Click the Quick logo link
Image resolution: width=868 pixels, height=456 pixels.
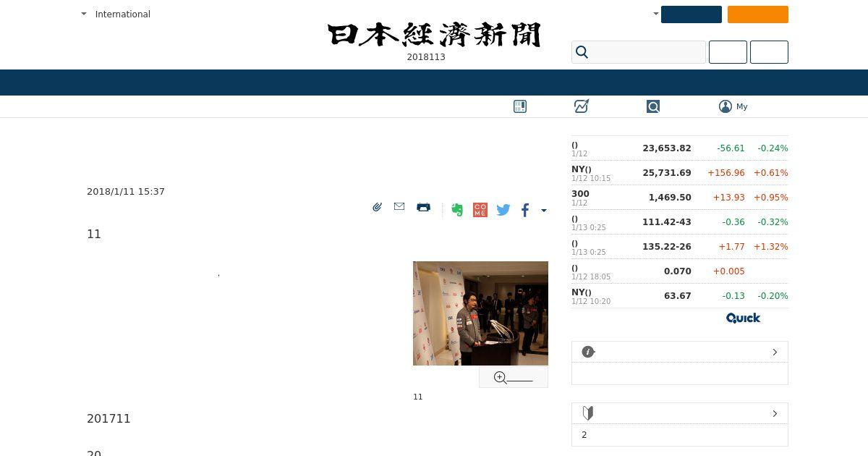pyautogui.click(x=743, y=318)
